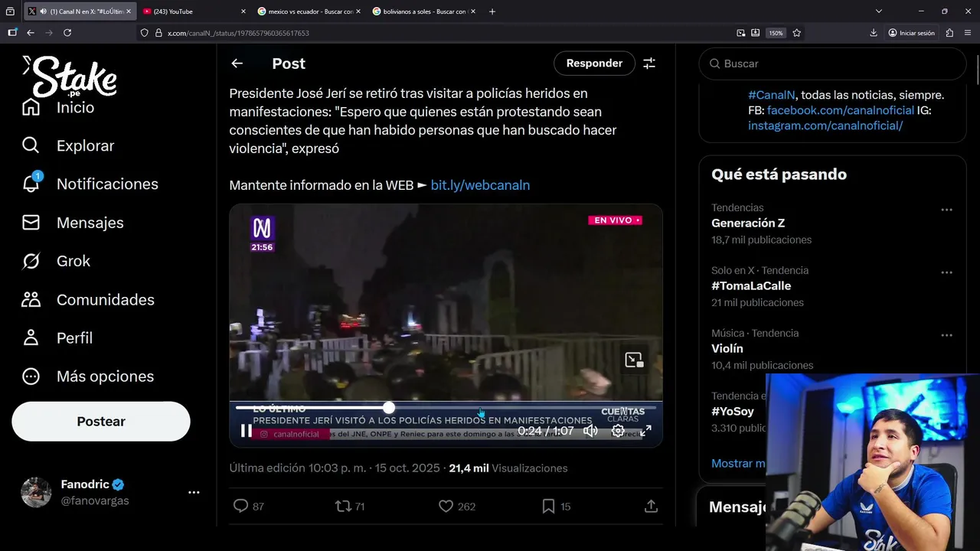Close the (243) YouTube tab
Screen dimensions: 980x551
[x=243, y=11]
